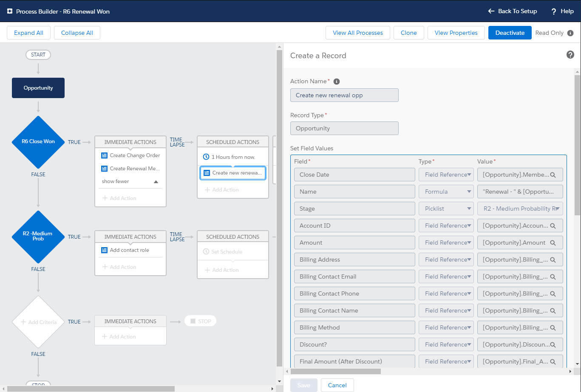
Task: Click the STOP square icon
Action: click(193, 321)
